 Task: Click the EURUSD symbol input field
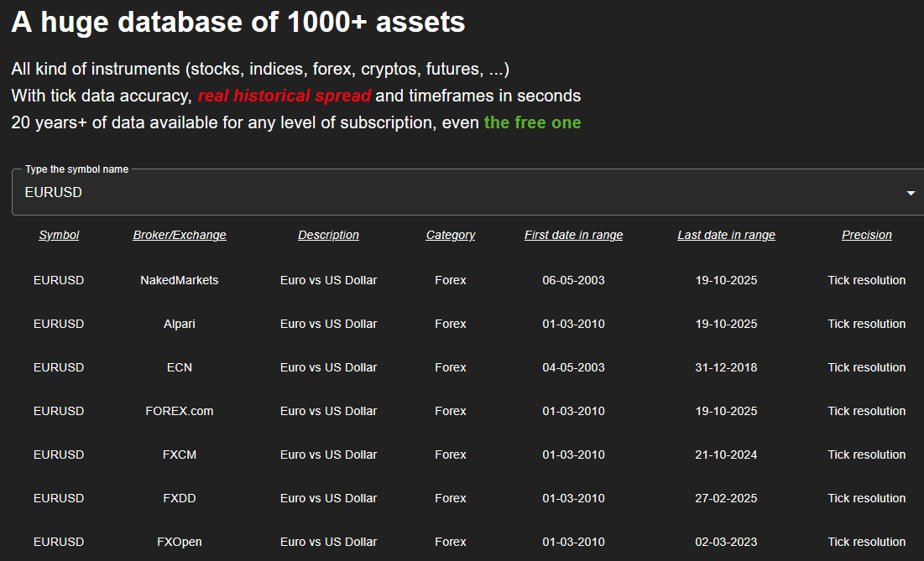(x=453, y=192)
